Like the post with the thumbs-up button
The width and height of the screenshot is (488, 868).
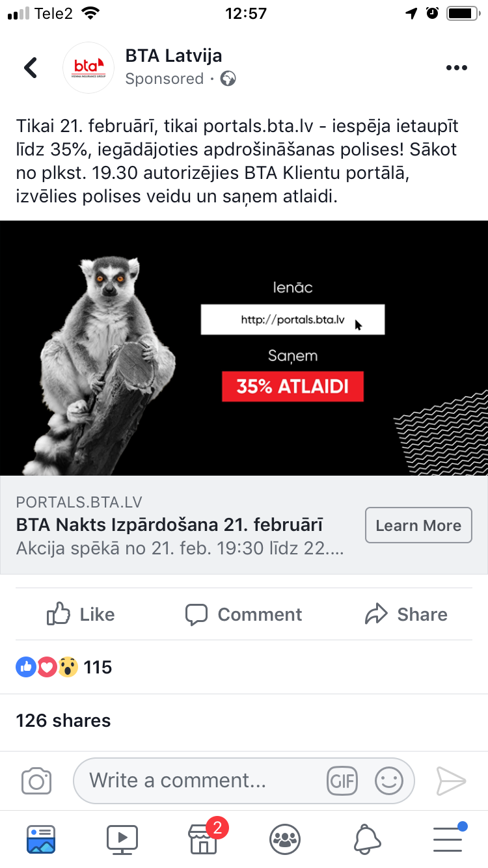[x=81, y=614]
